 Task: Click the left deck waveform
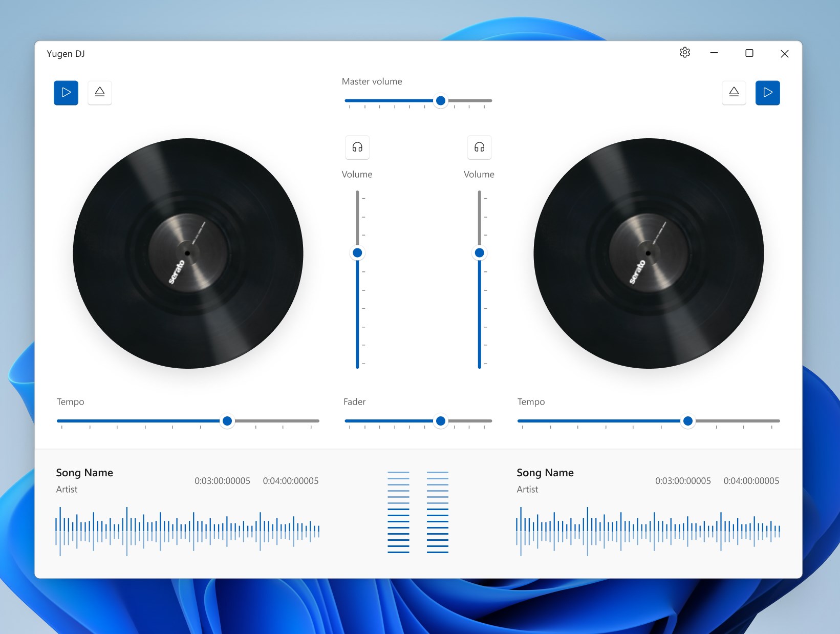pyautogui.click(x=187, y=531)
